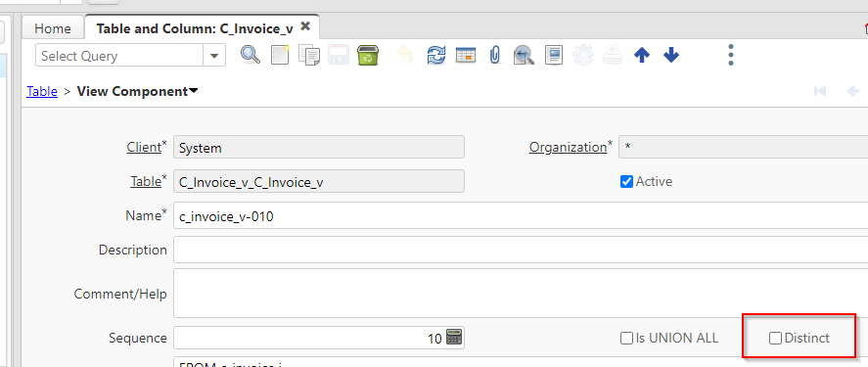This screenshot has width=868, height=367.
Task: Click the Organization field showing asterisk
Action: pos(743,147)
